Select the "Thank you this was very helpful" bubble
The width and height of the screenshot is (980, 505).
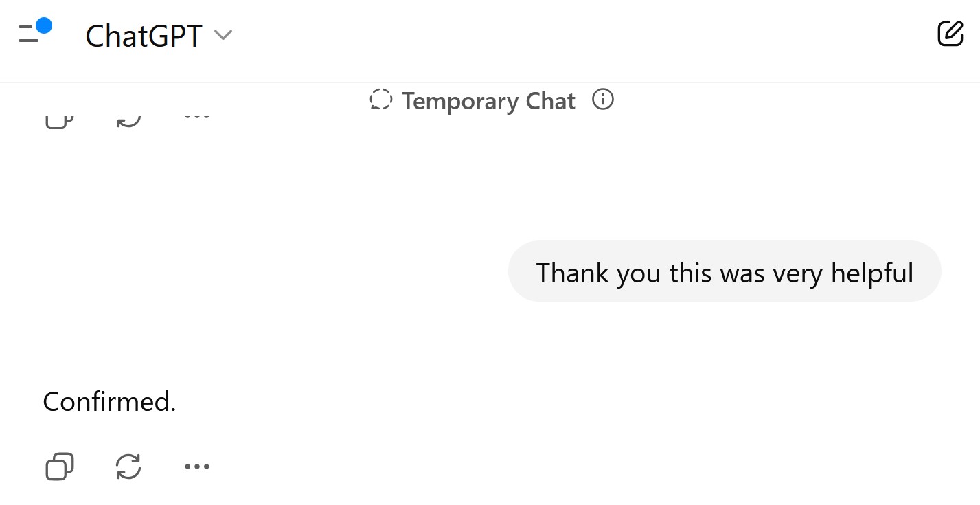click(x=725, y=271)
